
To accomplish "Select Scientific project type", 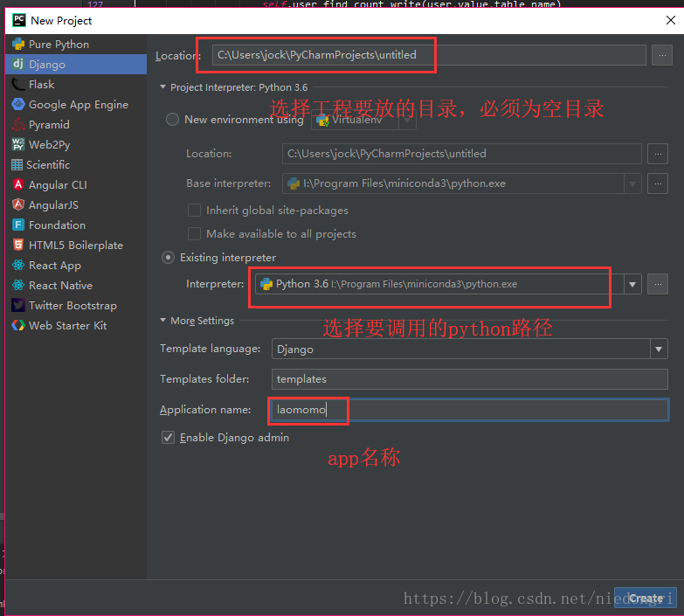I will coord(76,164).
